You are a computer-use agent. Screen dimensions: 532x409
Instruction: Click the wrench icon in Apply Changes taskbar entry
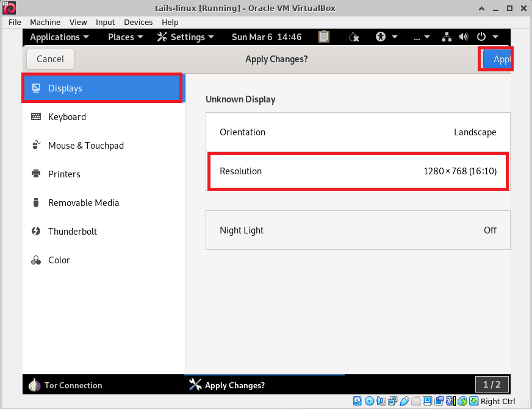pos(195,385)
